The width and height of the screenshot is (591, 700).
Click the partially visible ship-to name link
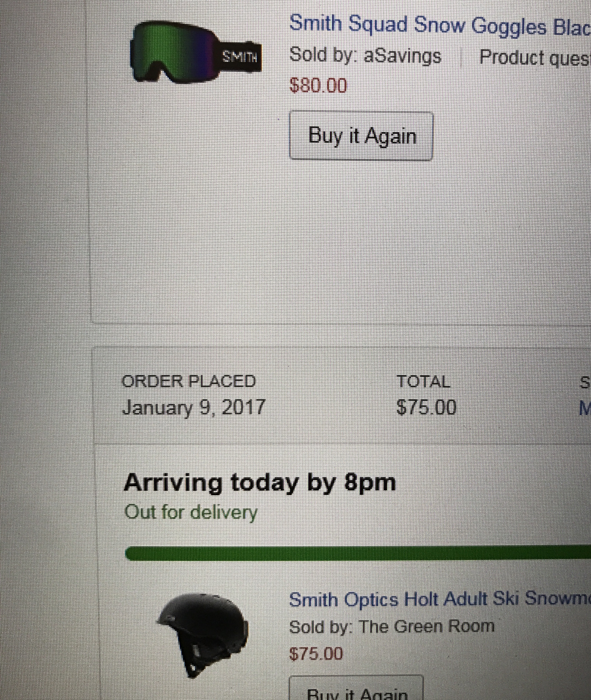tap(585, 408)
